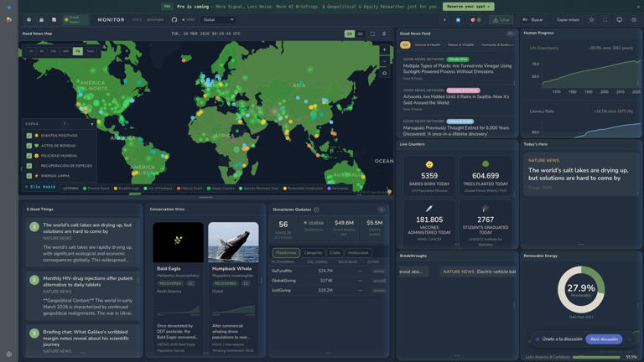The image size is (644, 362).
Task: Select All filter in Good News Feed
Action: click(x=405, y=44)
